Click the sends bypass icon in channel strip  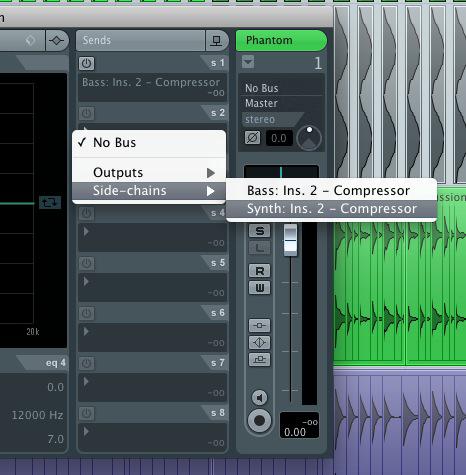pyautogui.click(x=260, y=359)
